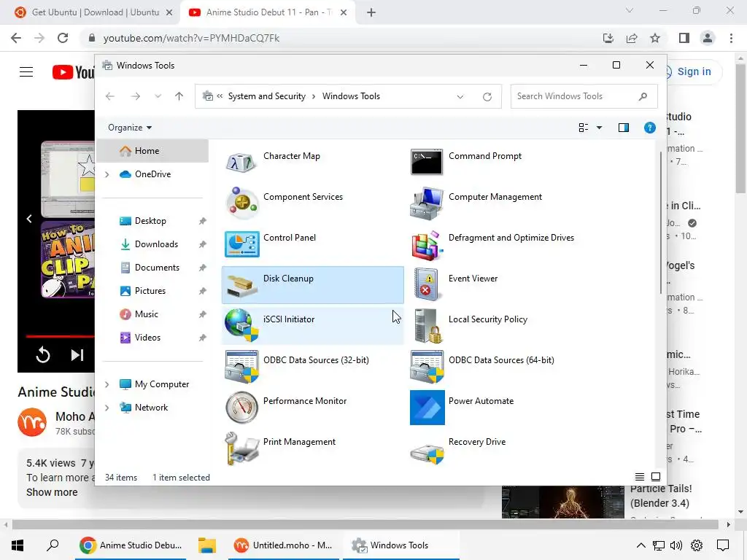Expand the OneDrive tree node
The image size is (747, 560).
coord(107,174)
